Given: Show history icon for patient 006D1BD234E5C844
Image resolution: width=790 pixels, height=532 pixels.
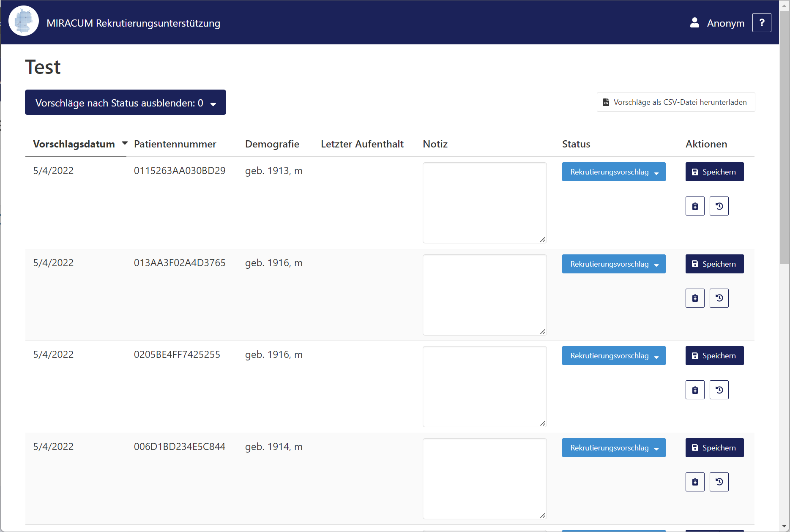Looking at the screenshot, I should 719,482.
